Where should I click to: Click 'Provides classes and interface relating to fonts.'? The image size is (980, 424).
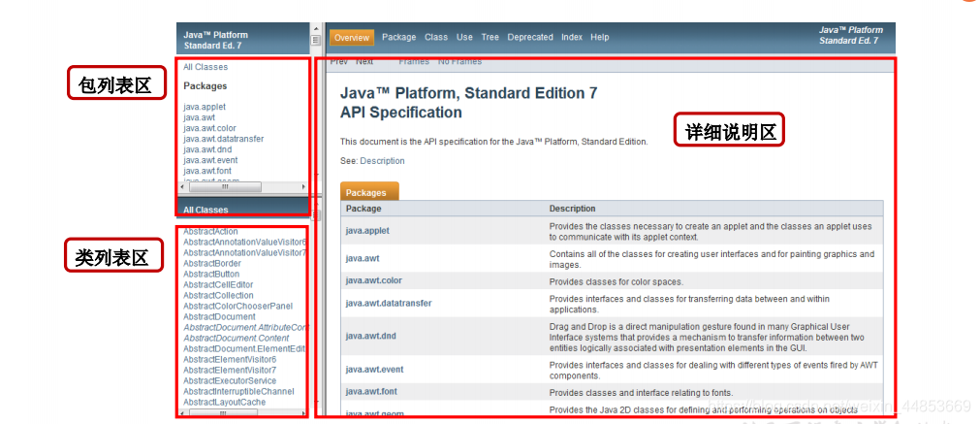pyautogui.click(x=642, y=393)
